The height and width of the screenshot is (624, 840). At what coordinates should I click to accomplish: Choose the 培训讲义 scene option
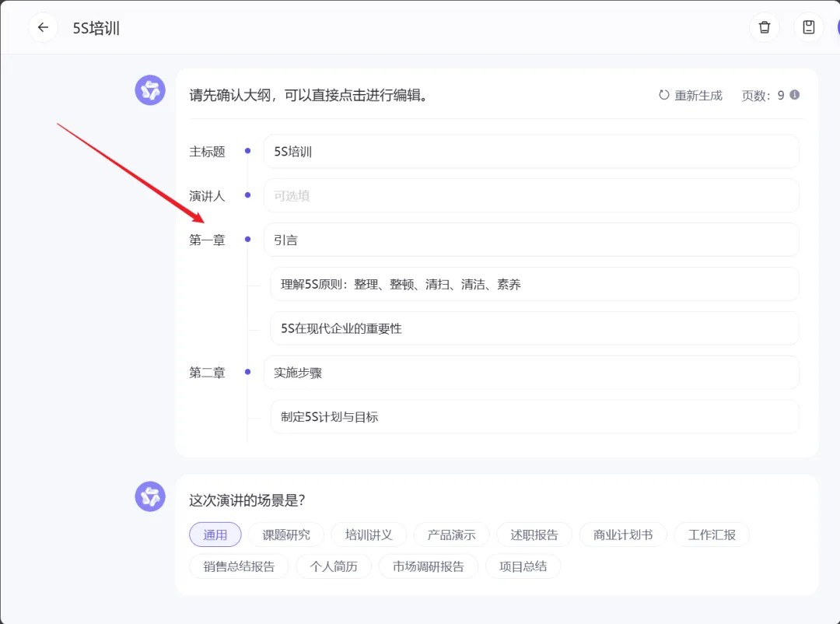pos(369,535)
